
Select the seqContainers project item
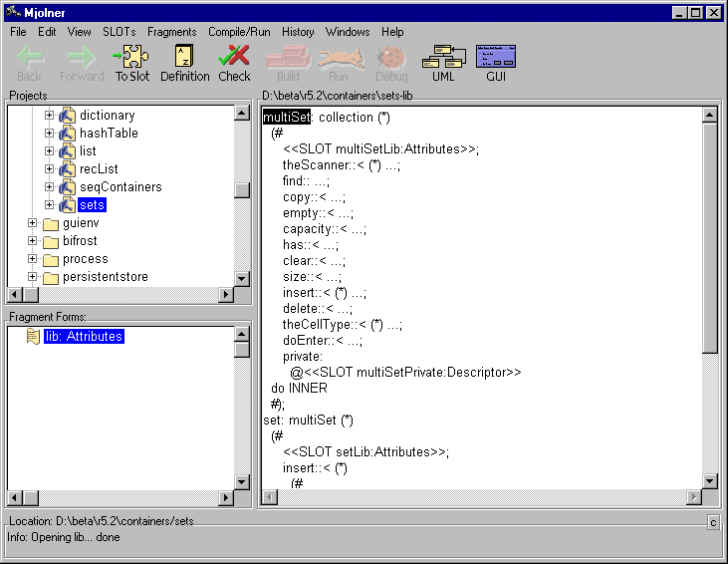[121, 187]
